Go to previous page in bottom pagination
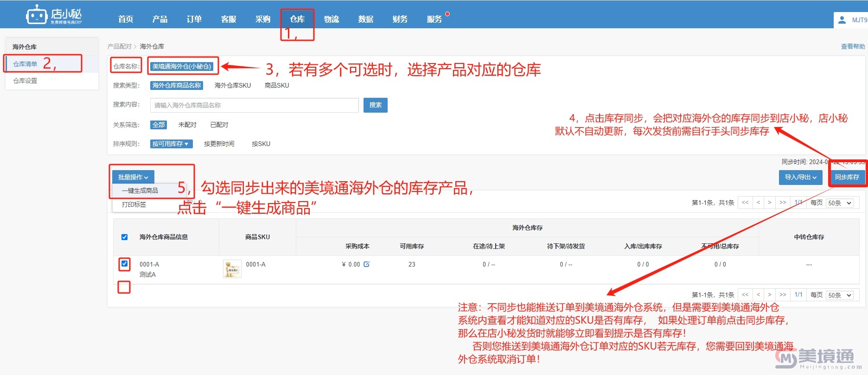The height and width of the screenshot is (375, 868). [x=759, y=295]
